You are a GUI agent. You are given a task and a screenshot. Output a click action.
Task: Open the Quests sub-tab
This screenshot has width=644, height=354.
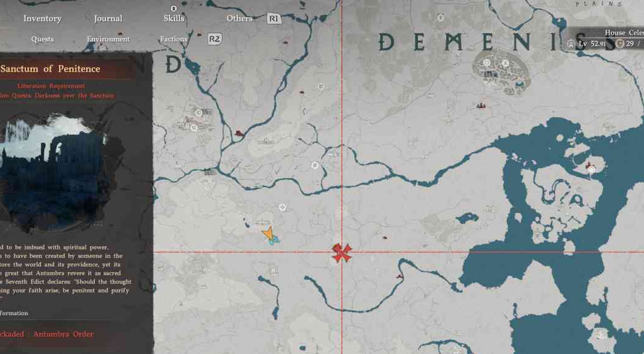tap(43, 39)
